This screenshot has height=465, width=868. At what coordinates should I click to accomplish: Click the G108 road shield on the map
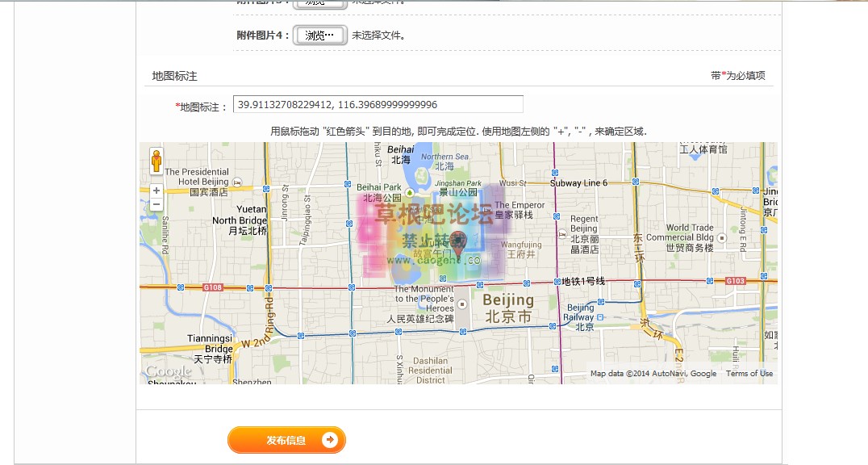[213, 286]
